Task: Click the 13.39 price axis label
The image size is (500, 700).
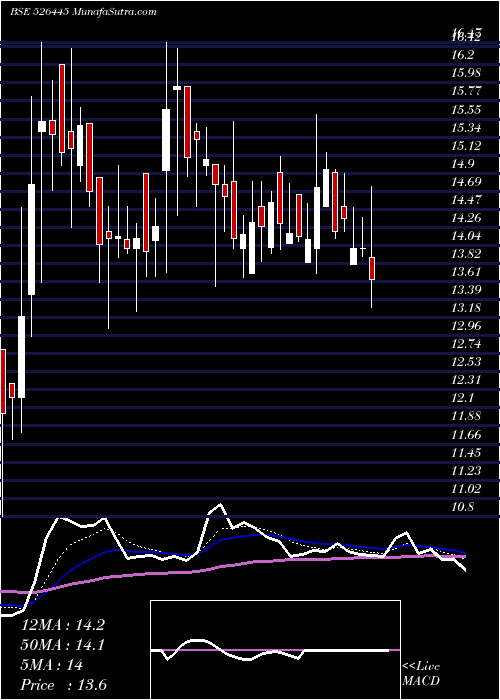Action: 466,290
